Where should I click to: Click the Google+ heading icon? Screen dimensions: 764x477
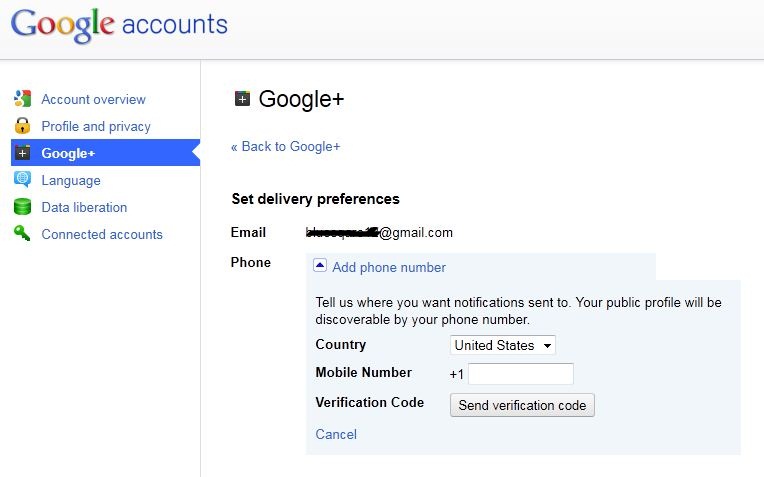[x=242, y=98]
